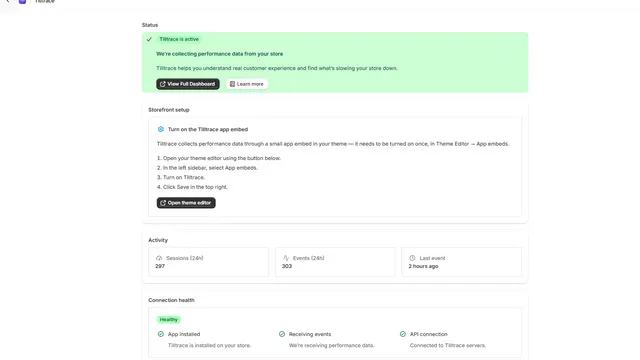Image resolution: width=640 pixels, height=360 pixels.
Task: Click the Healthy status badge
Action: pyautogui.click(x=169, y=320)
